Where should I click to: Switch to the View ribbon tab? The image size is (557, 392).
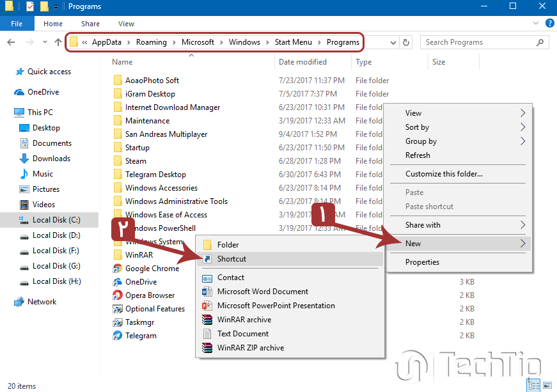pos(126,24)
